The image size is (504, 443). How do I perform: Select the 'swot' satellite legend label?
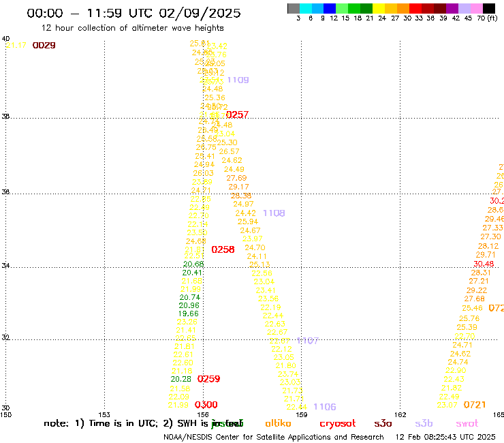pyautogui.click(x=467, y=423)
